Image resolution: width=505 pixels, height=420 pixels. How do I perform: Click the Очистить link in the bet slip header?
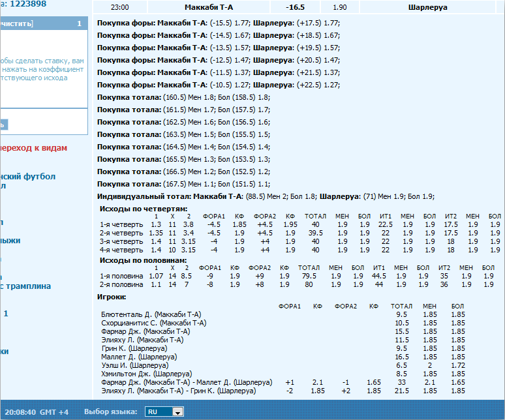pyautogui.click(x=16, y=23)
